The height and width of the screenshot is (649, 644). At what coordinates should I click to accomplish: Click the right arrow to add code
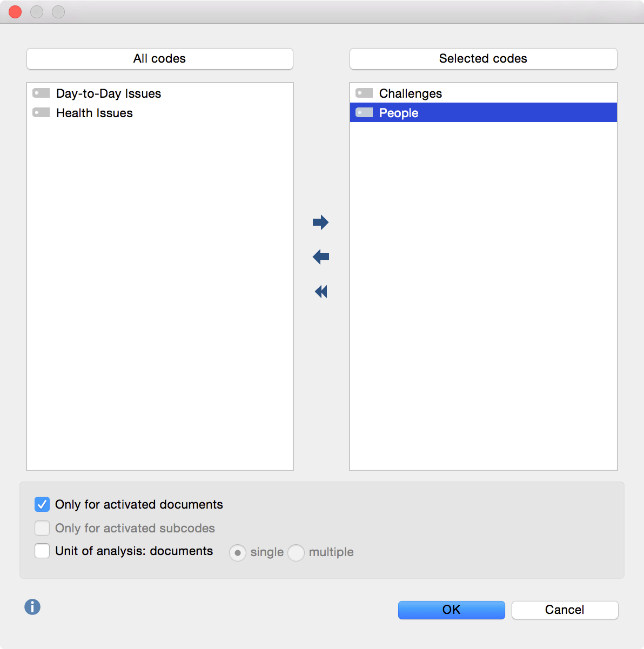coord(321,222)
